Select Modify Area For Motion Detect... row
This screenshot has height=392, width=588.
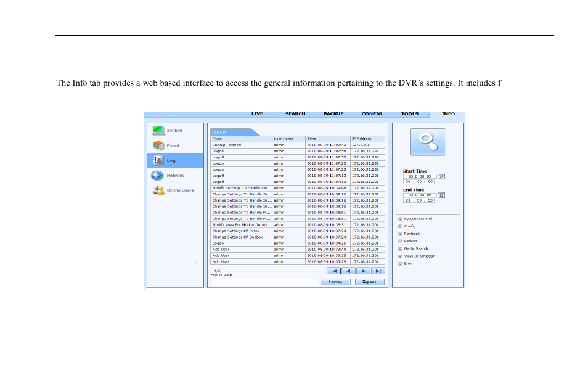point(298,225)
